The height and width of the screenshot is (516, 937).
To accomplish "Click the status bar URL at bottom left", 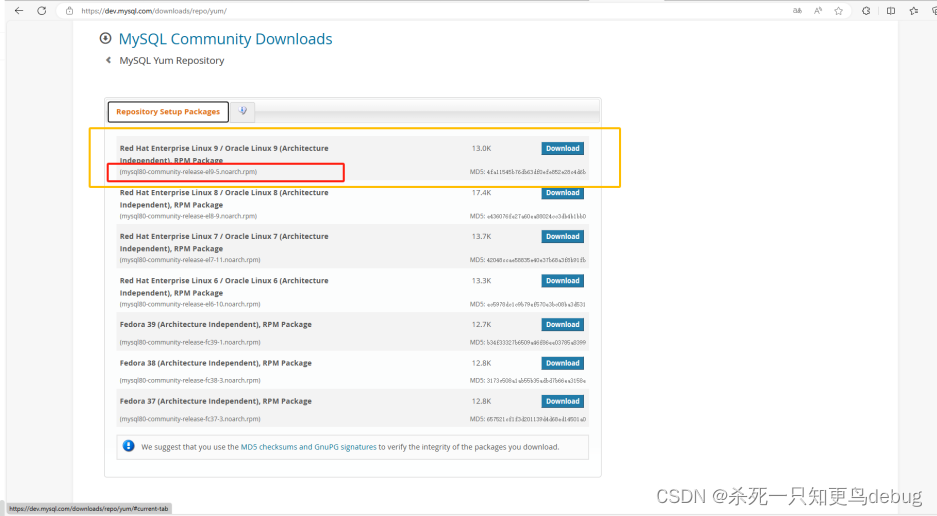I will click(x=88, y=509).
